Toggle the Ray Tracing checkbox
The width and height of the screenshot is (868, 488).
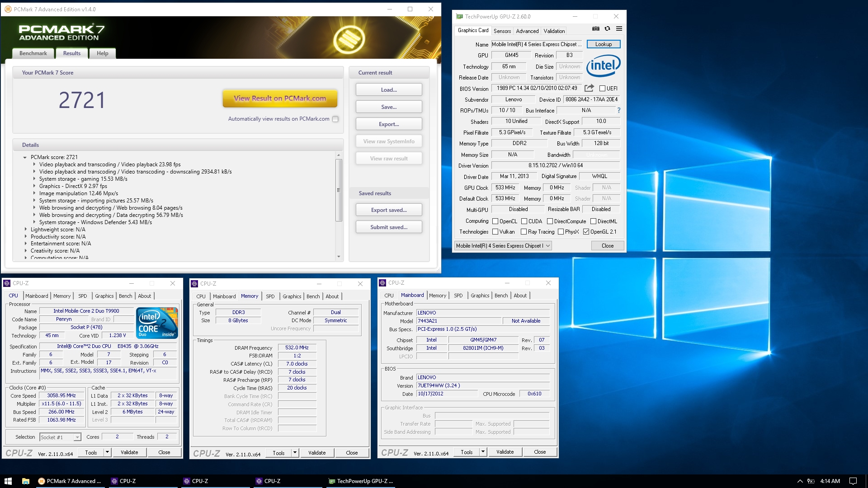(x=524, y=232)
